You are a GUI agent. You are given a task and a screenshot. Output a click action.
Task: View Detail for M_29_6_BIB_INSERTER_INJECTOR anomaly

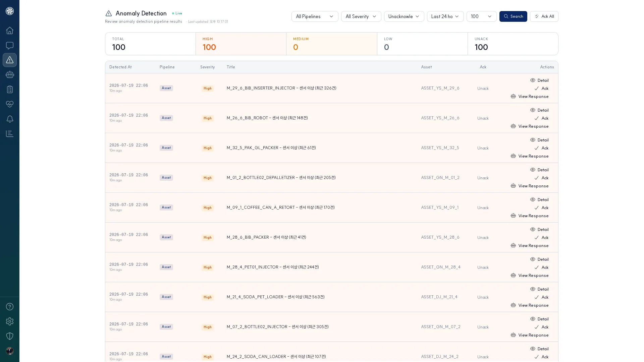[539, 80]
